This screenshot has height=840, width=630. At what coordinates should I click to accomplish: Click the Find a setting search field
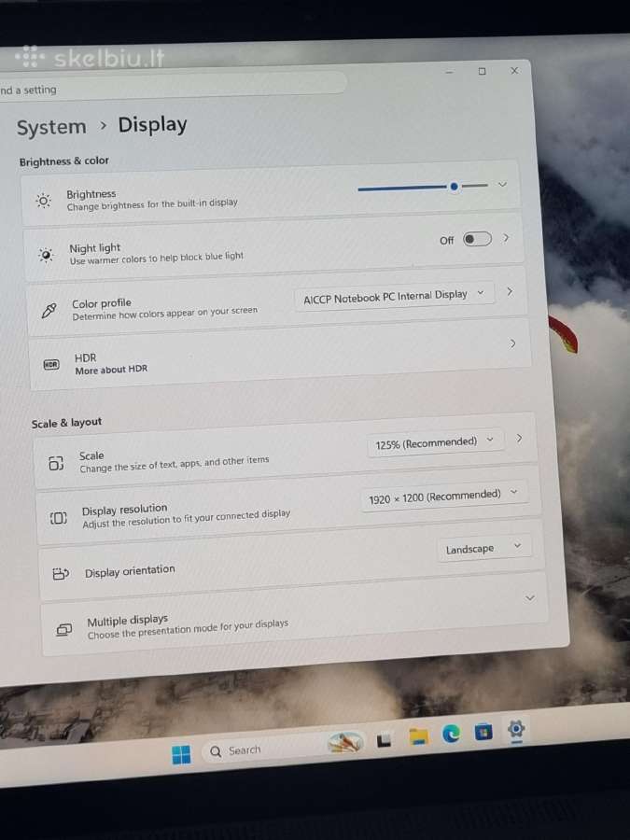172,86
